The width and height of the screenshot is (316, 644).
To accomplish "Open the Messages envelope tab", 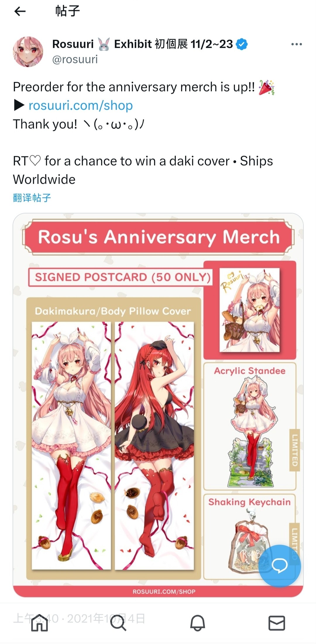I will coord(277,623).
